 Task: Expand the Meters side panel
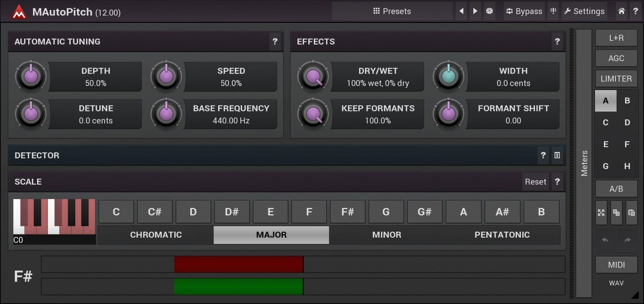pyautogui.click(x=584, y=163)
